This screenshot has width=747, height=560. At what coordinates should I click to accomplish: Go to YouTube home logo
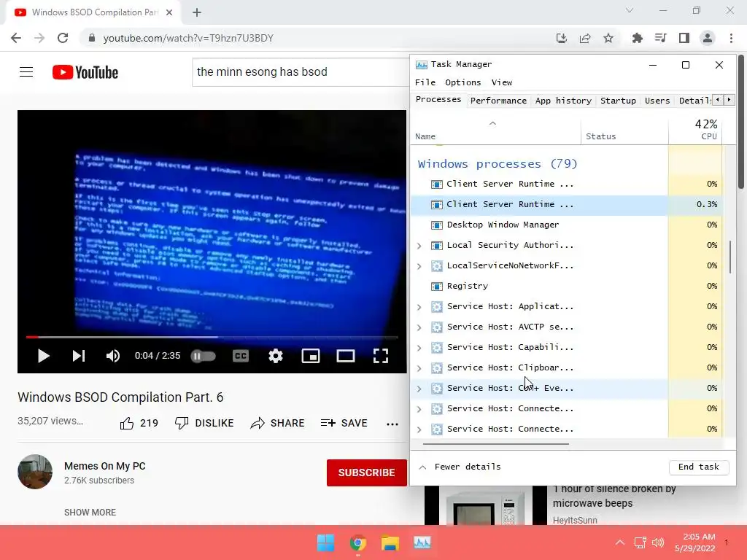(85, 72)
